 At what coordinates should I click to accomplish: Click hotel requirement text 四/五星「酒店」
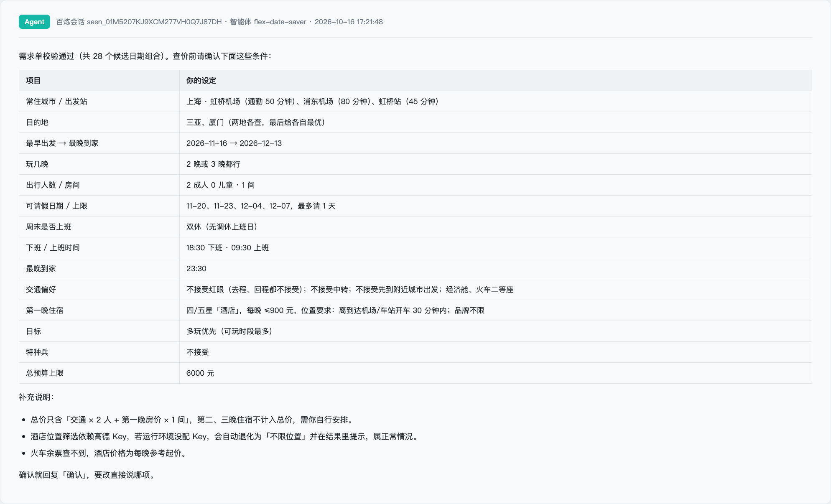335,311
